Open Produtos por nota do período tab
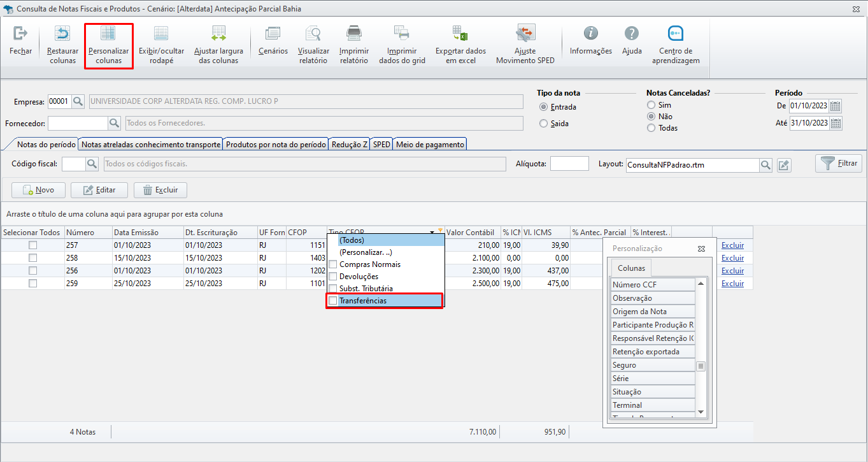 click(276, 145)
